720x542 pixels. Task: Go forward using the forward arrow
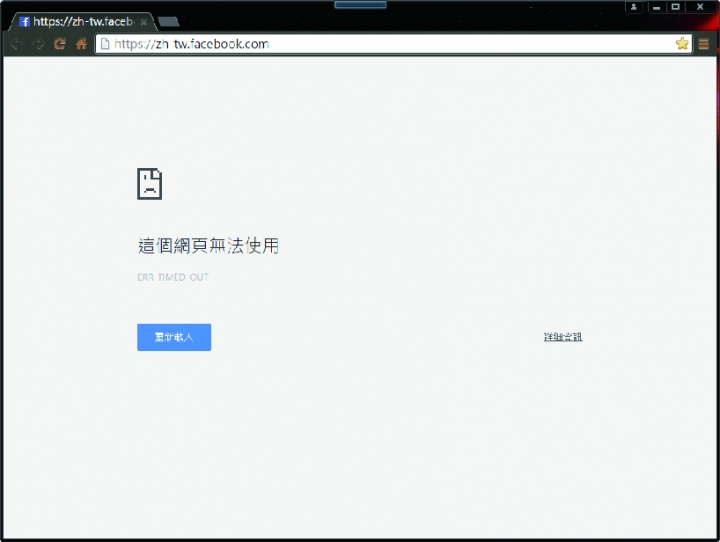click(x=38, y=44)
